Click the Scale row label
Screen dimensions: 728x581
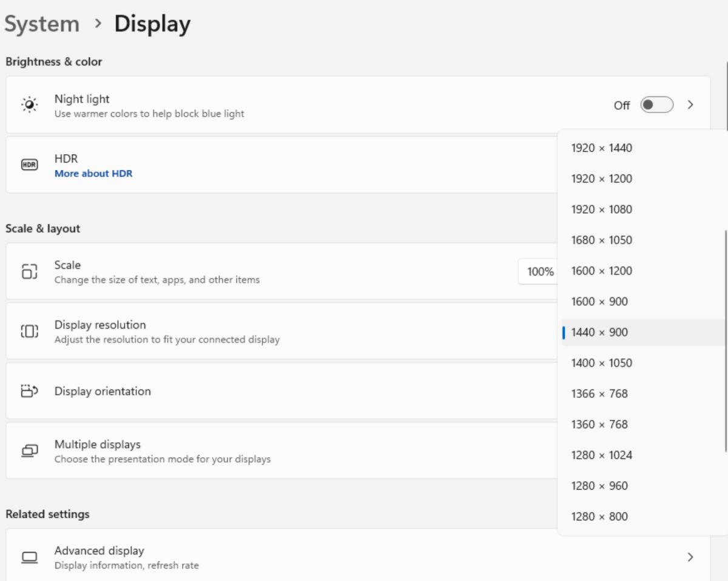pos(67,265)
